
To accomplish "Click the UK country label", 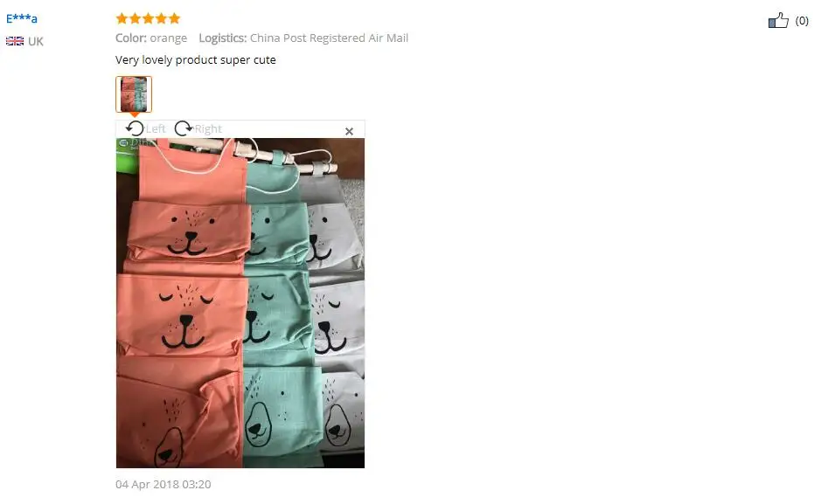I will (x=36, y=41).
